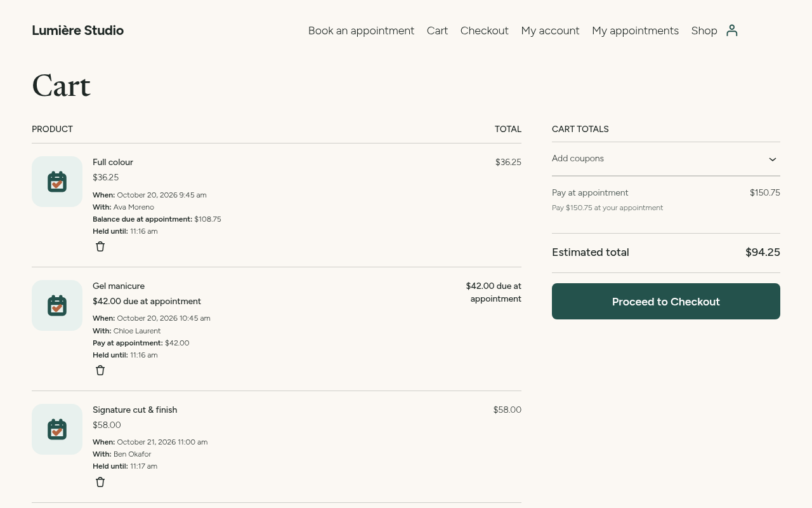
Task: Click the Gel manicure total due at appointment
Action: [494, 292]
